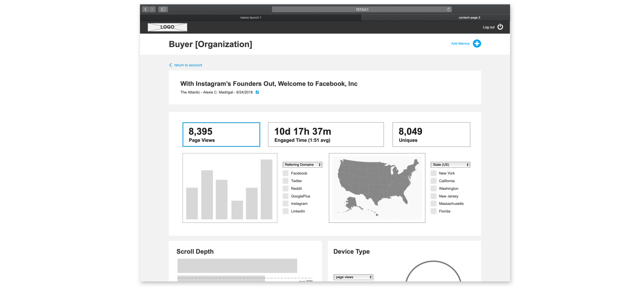Toggle the Washington legend box
The width and height of the screenshot is (644, 290).
pyautogui.click(x=434, y=188)
